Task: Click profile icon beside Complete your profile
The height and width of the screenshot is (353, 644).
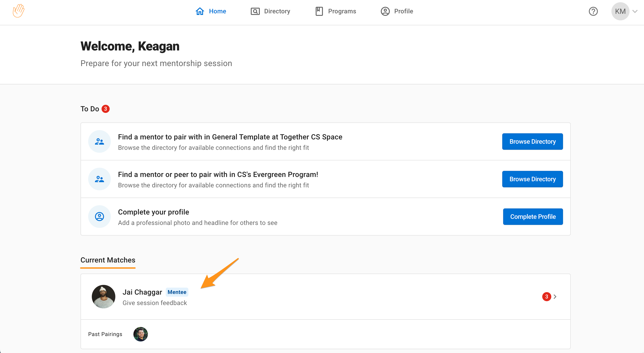Action: 99,217
